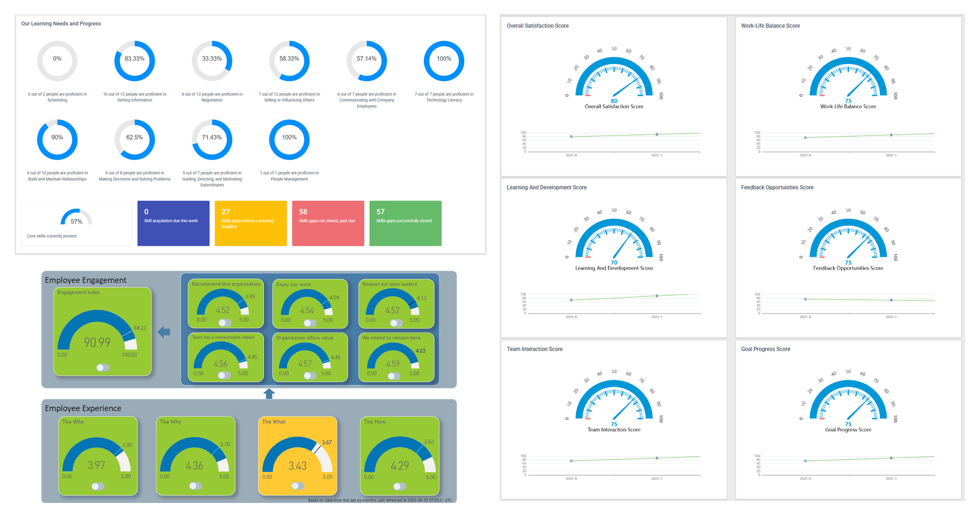
Task: Click the up arrow above Employee Experience
Action: pos(269,394)
